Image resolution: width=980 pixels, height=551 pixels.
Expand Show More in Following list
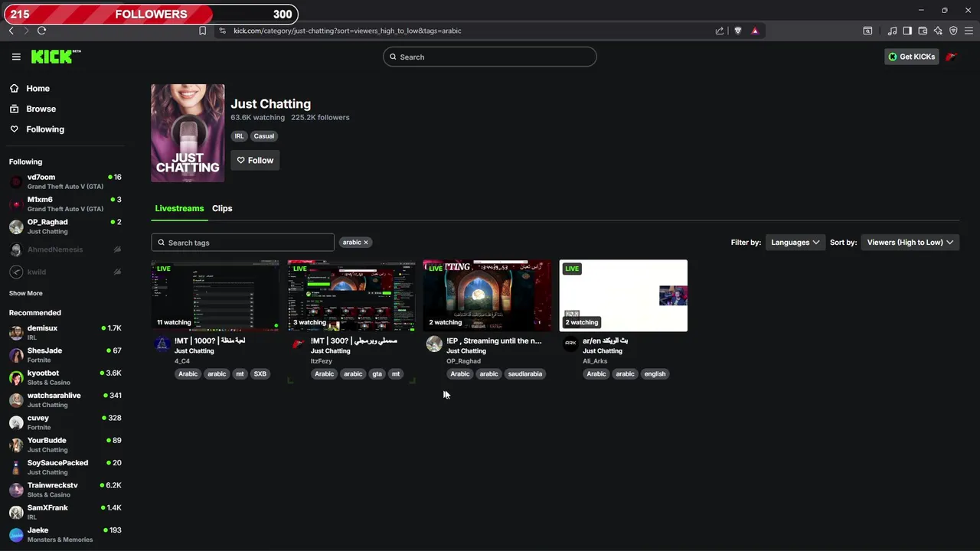(x=26, y=293)
